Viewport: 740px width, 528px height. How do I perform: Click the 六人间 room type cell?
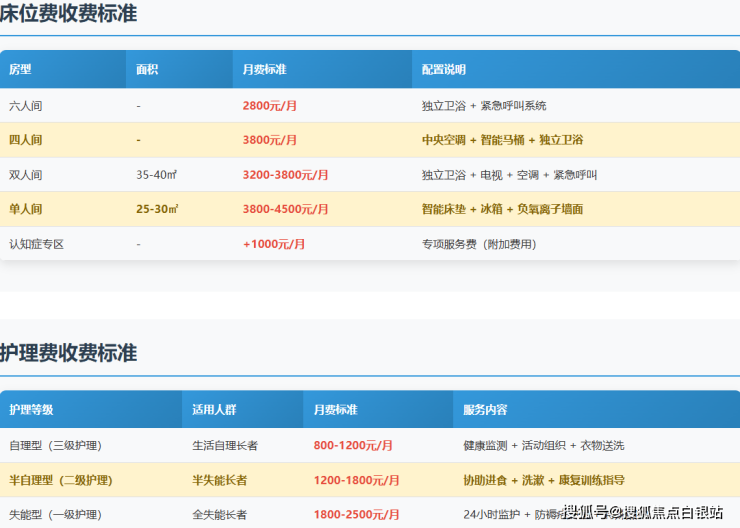click(26, 105)
